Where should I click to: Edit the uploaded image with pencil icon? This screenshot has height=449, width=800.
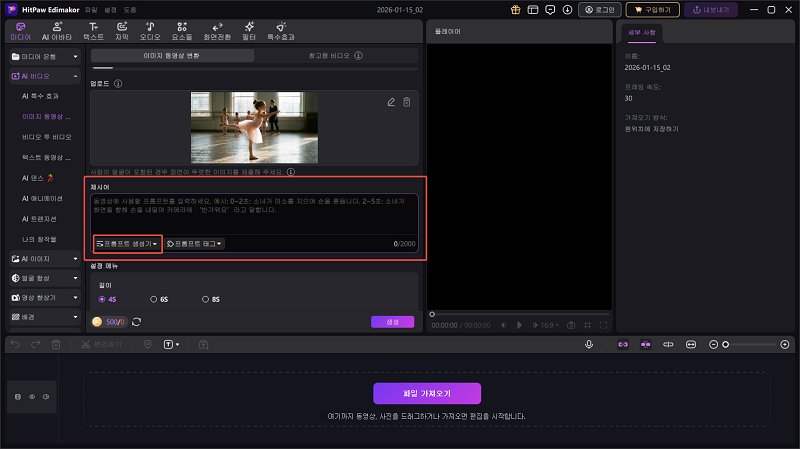pyautogui.click(x=391, y=102)
